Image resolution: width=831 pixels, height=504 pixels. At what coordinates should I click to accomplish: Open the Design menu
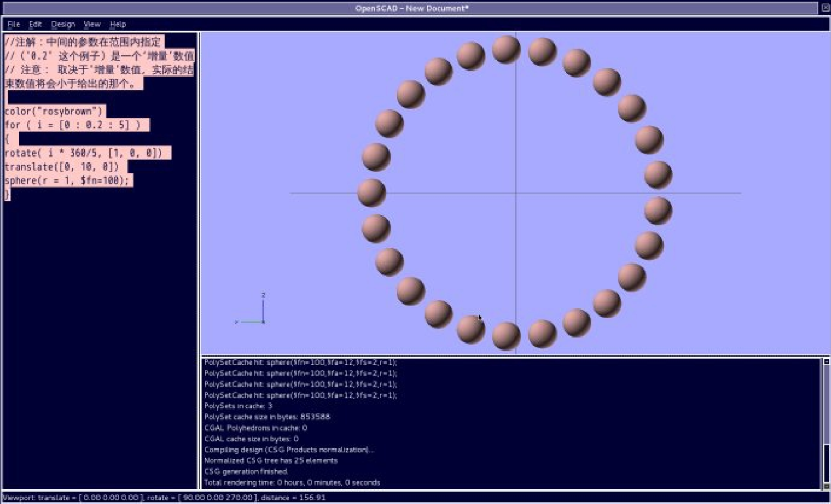(63, 24)
